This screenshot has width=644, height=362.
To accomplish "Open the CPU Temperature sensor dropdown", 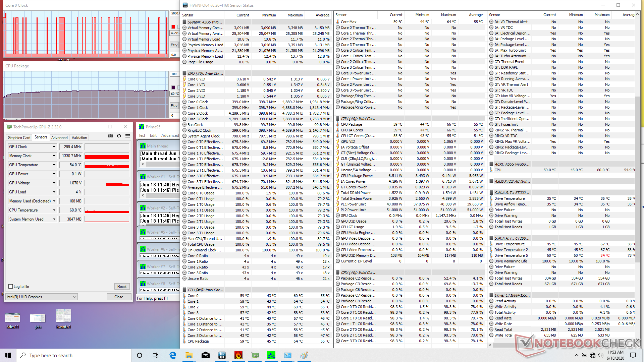I will click(x=54, y=210).
